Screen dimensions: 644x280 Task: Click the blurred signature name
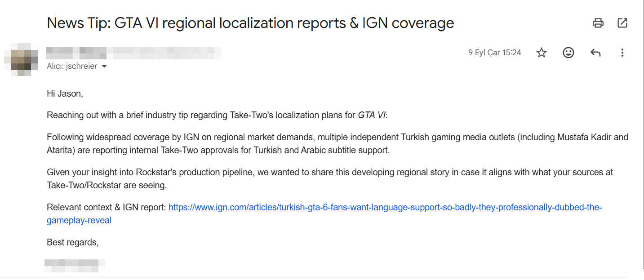coord(75,266)
